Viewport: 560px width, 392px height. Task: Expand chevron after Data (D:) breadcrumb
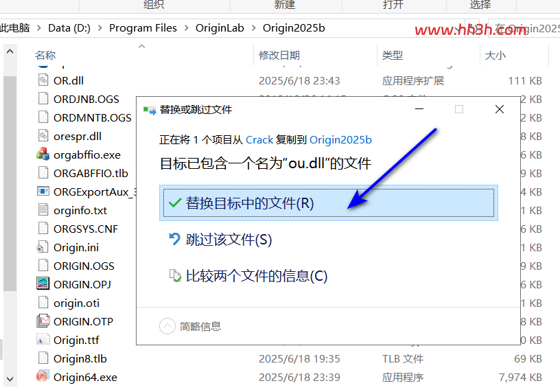tap(100, 28)
